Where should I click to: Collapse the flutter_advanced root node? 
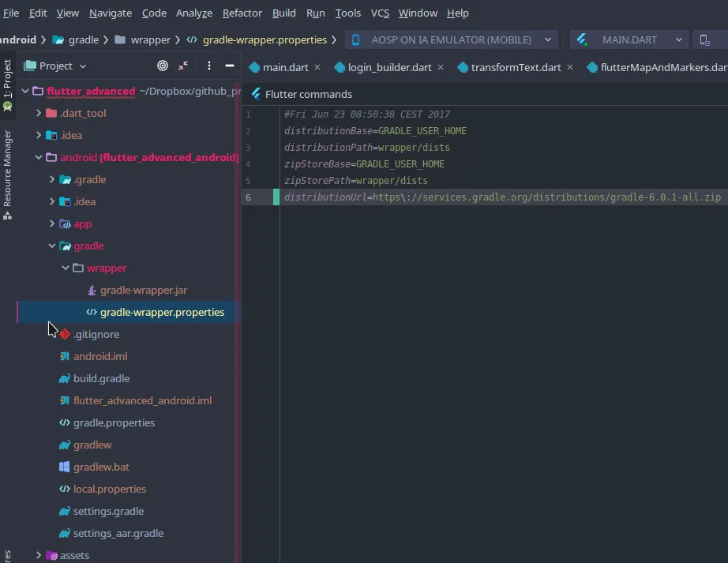(x=25, y=91)
